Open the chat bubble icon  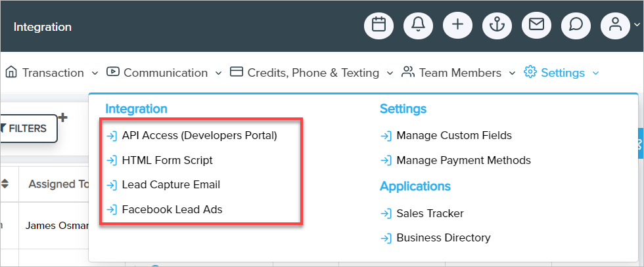tap(576, 25)
